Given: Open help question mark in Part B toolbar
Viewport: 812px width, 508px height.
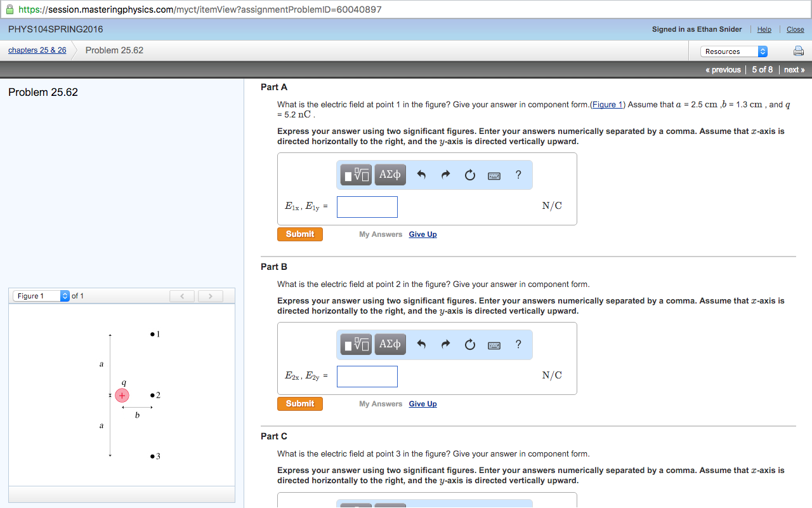Looking at the screenshot, I should pyautogui.click(x=519, y=344).
